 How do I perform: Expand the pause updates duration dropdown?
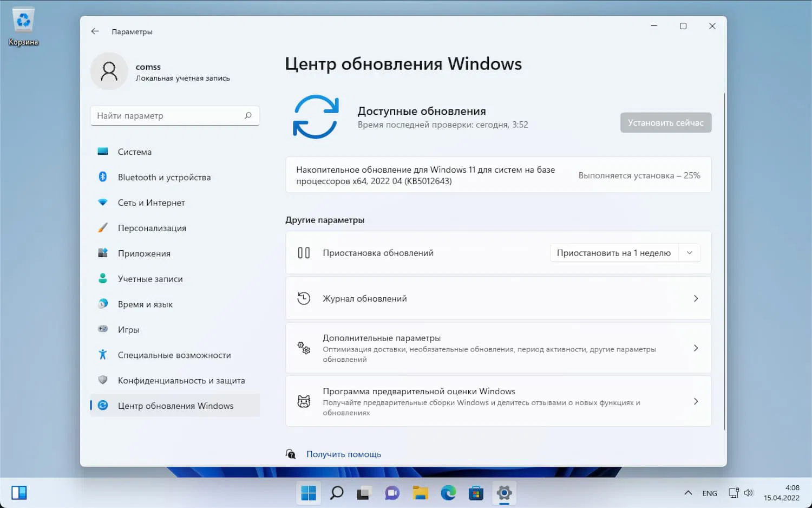coord(689,252)
